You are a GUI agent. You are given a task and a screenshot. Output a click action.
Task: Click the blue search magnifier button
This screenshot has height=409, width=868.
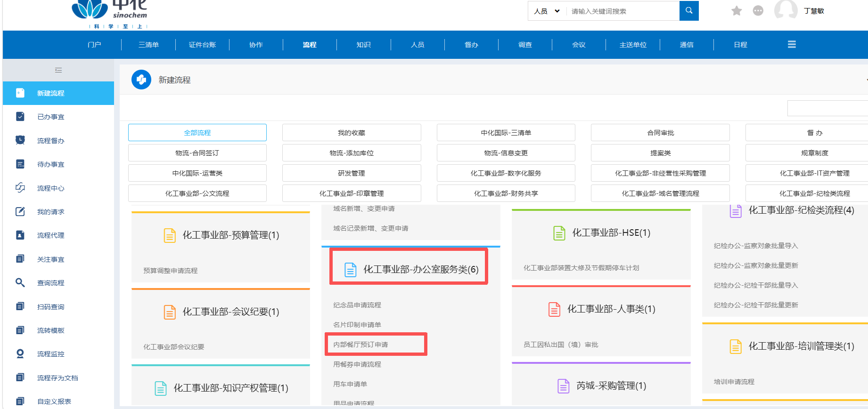click(688, 11)
